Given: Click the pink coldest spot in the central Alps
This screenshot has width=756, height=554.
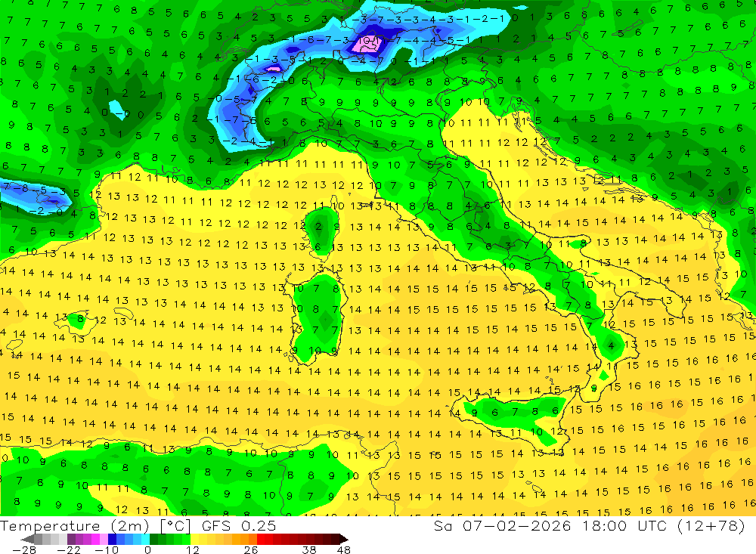Looking at the screenshot, I should click(x=368, y=45).
